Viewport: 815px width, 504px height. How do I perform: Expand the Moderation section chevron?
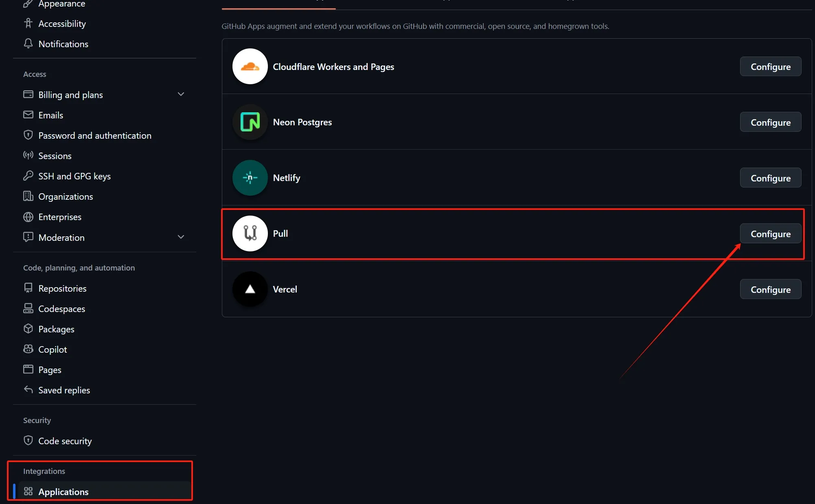(181, 237)
